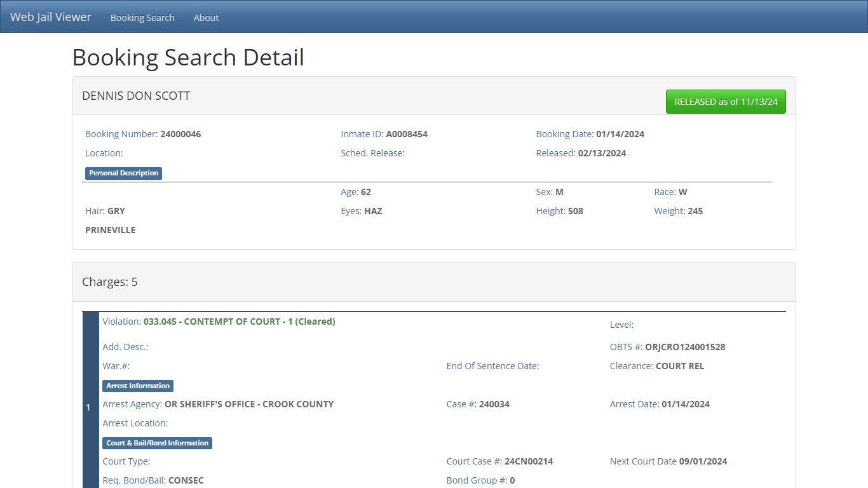Select inmate ID A0008454
The image size is (868, 488).
click(407, 134)
